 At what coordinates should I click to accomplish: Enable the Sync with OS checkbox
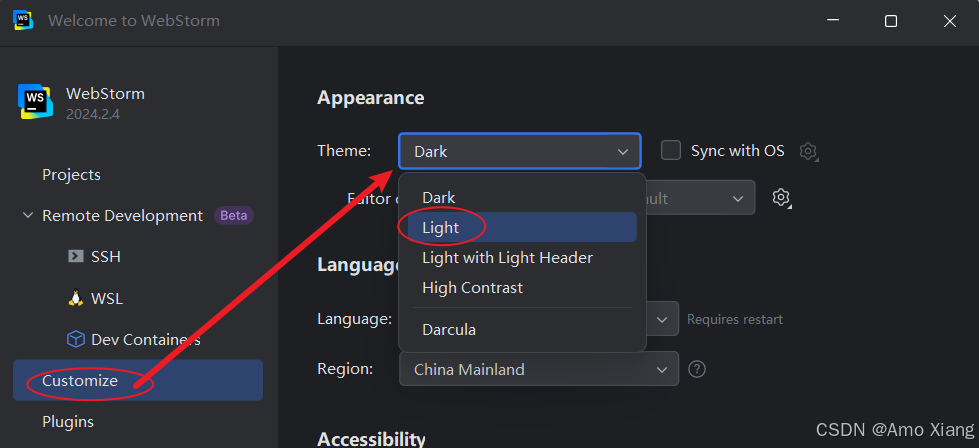coord(671,150)
